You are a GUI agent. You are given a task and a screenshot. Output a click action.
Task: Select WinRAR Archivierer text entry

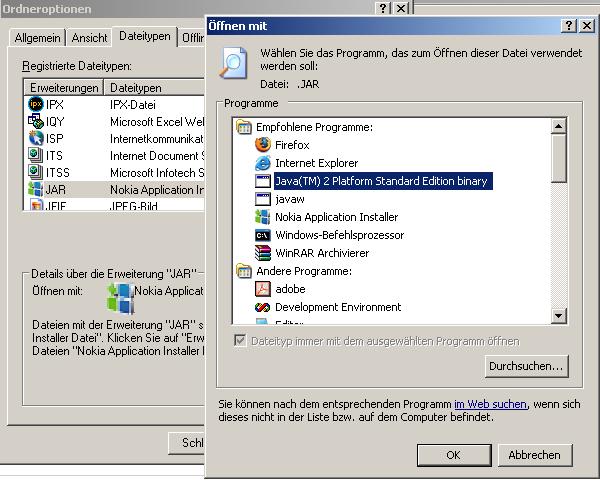point(322,253)
